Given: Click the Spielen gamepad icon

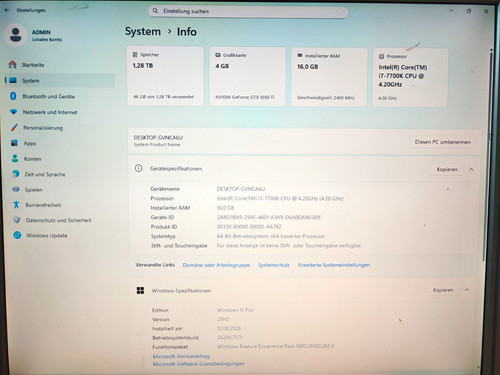Looking at the screenshot, I should tap(16, 189).
